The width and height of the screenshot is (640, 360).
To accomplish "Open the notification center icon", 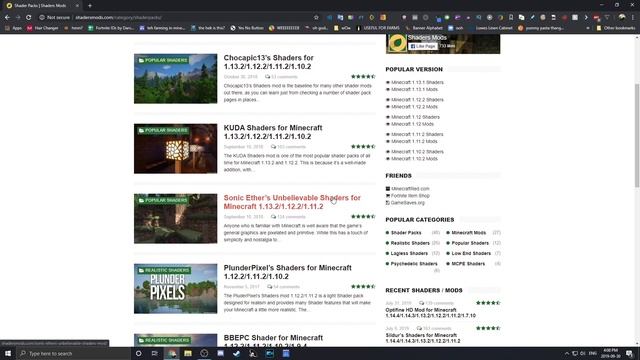I will point(629,353).
